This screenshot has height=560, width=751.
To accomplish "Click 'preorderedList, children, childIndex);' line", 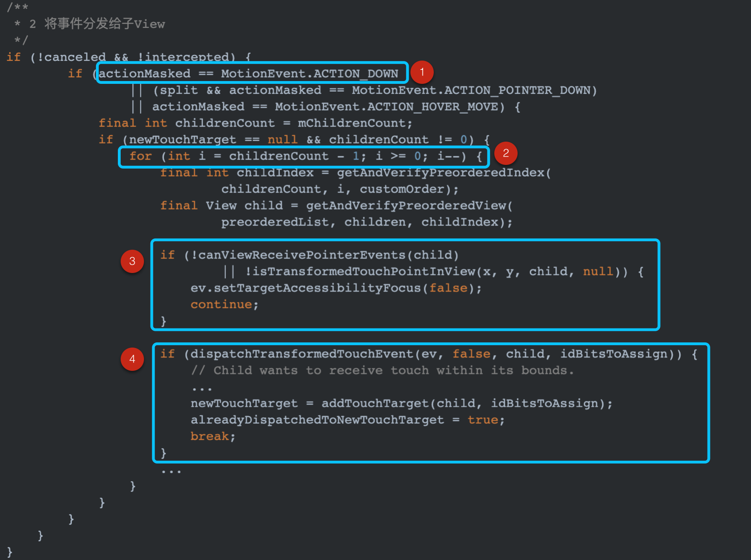I will (367, 222).
